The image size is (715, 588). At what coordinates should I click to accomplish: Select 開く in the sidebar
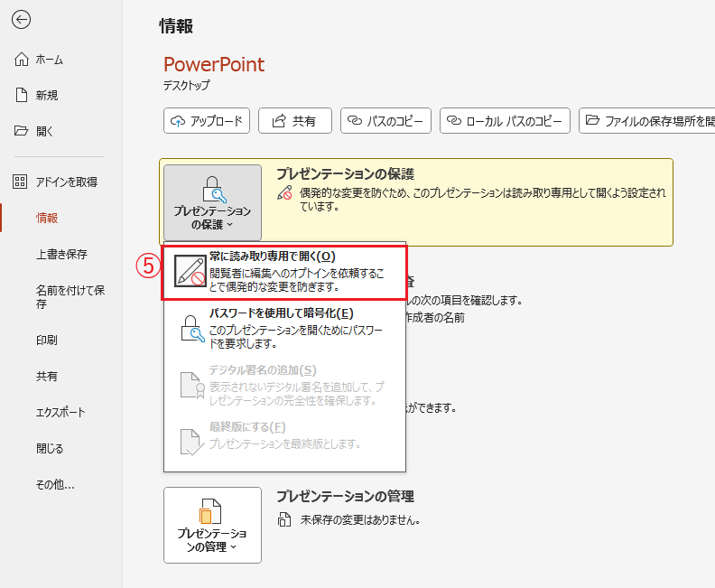click(x=44, y=131)
